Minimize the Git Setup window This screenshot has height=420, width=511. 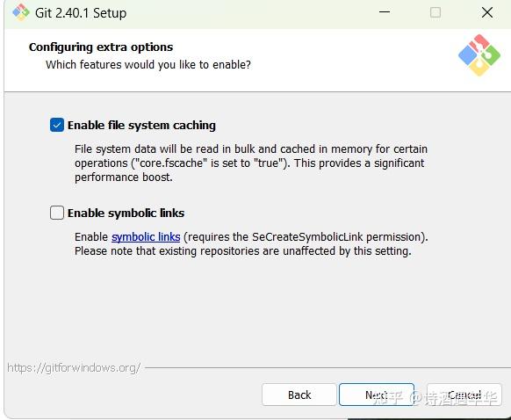click(x=385, y=12)
